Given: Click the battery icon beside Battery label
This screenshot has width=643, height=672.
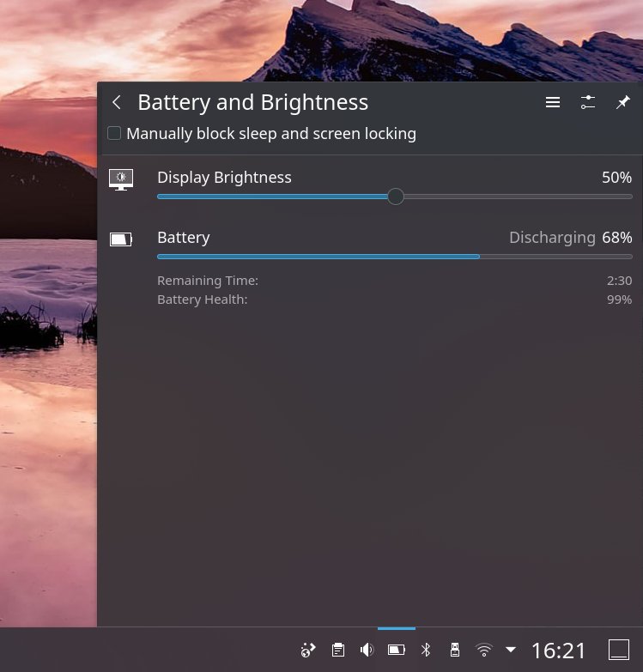Looking at the screenshot, I should click(121, 239).
